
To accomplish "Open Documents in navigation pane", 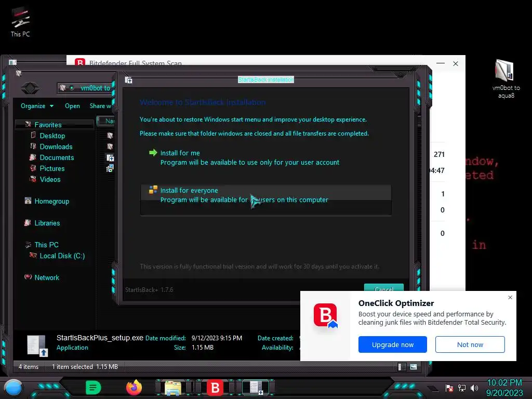I will tap(57, 157).
